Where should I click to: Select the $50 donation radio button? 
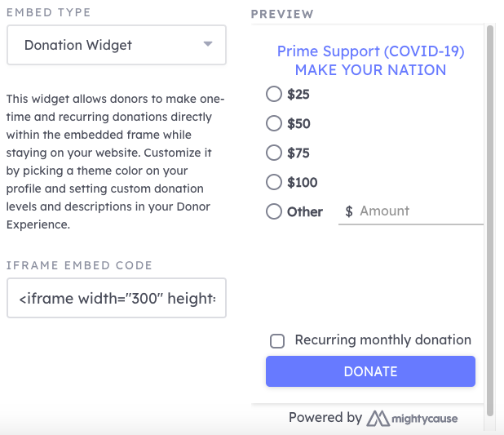pos(274,123)
